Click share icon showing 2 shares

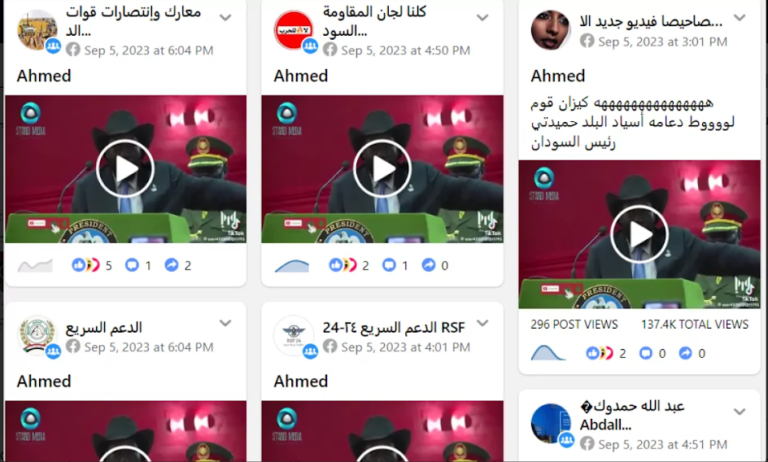(x=171, y=265)
